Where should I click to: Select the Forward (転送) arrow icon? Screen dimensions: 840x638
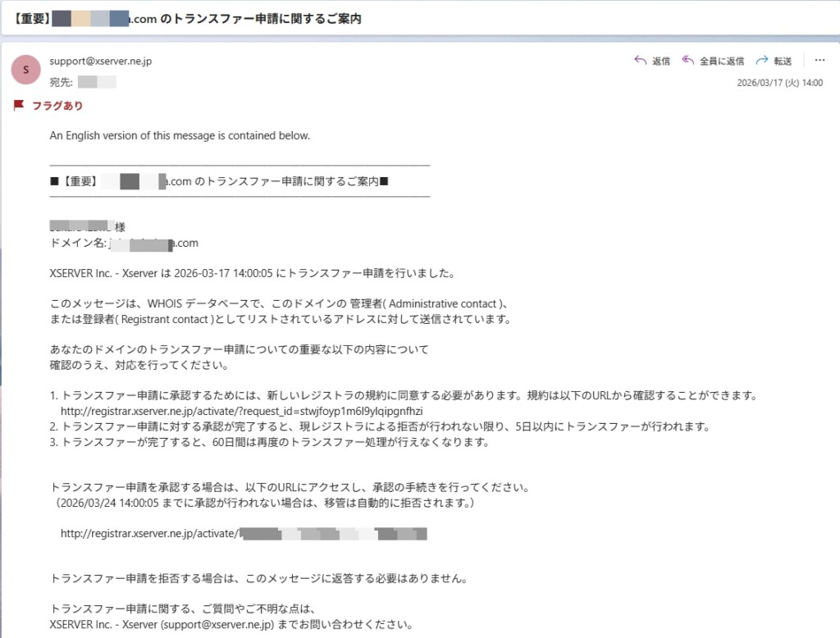(x=761, y=60)
